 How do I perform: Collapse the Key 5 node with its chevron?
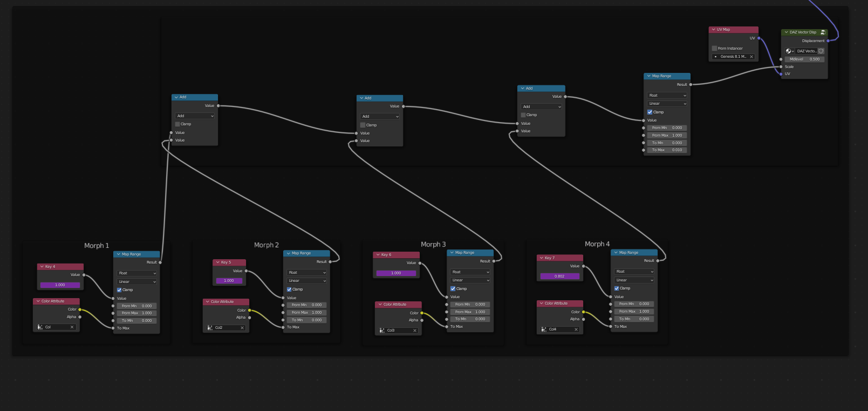tap(218, 262)
